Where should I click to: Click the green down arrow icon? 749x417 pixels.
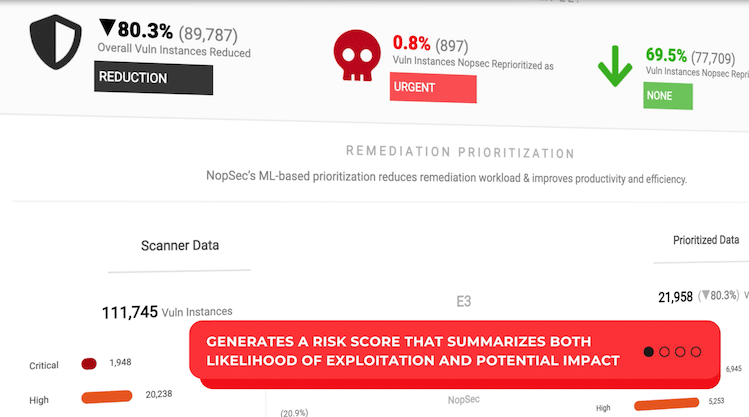click(x=615, y=66)
